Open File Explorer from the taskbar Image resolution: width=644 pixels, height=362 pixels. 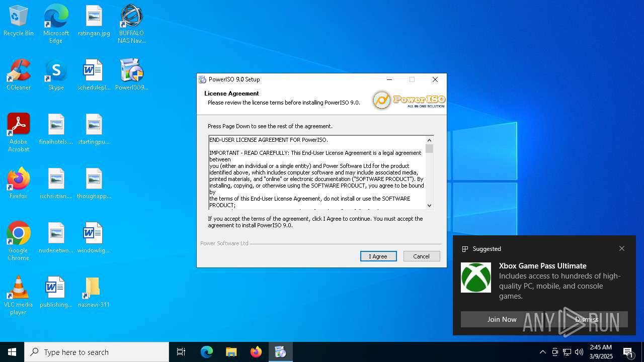pyautogui.click(x=231, y=352)
